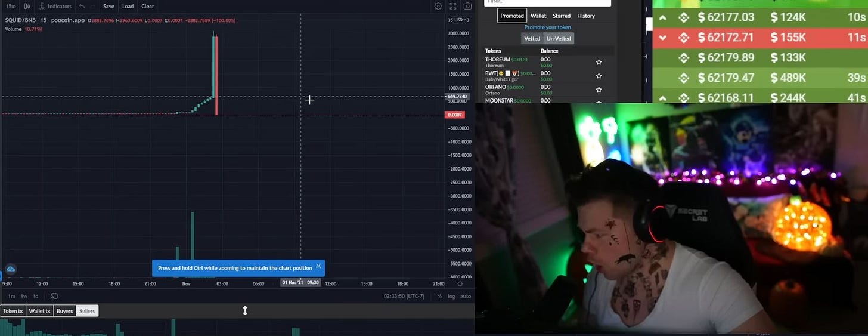Switch to the Starred tab
The height and width of the screenshot is (336, 868).
pyautogui.click(x=562, y=16)
